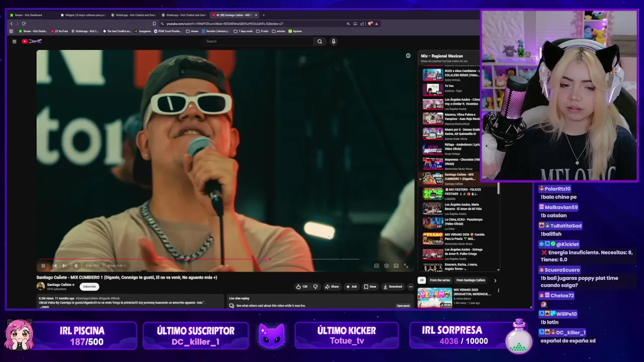Open the live chat replay panel
644x362 pixels.
pyautogui.click(x=404, y=306)
